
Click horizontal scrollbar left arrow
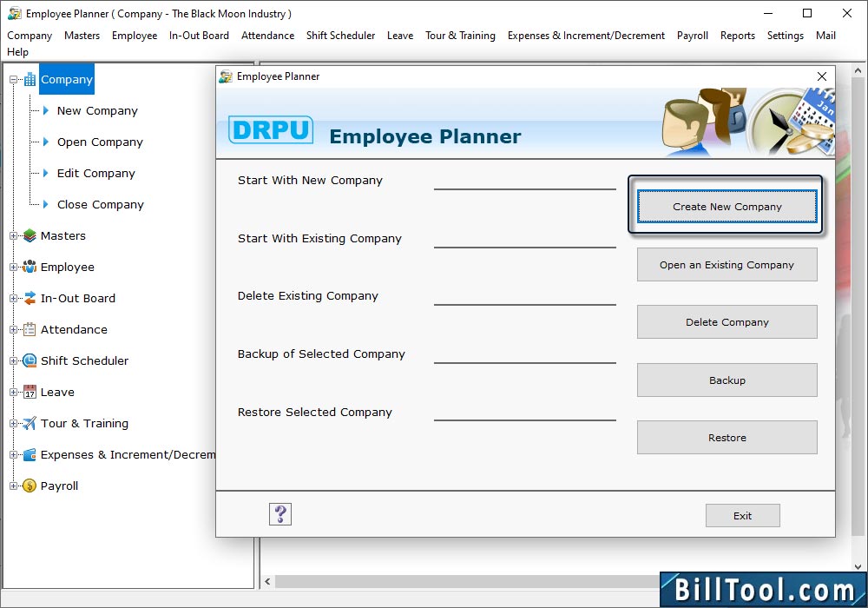pos(268,581)
